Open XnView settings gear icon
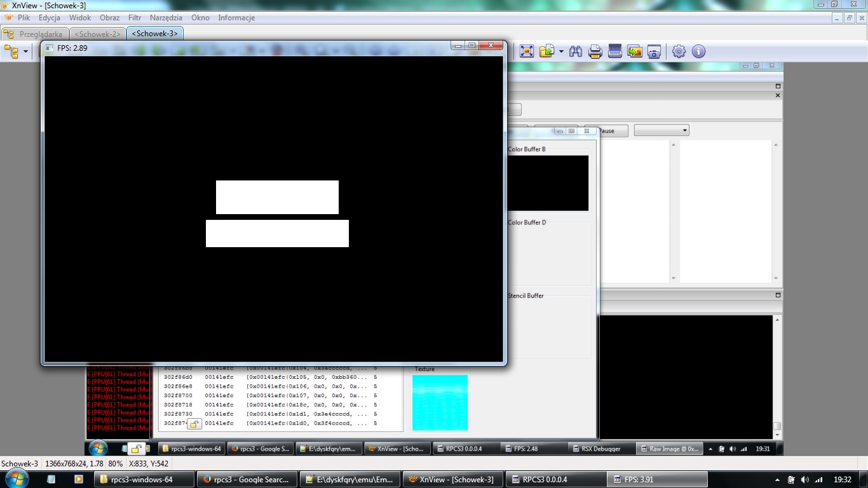The width and height of the screenshot is (868, 488). (679, 51)
